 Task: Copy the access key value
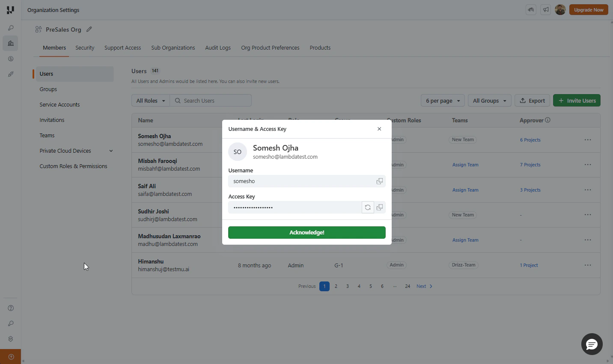point(380,207)
